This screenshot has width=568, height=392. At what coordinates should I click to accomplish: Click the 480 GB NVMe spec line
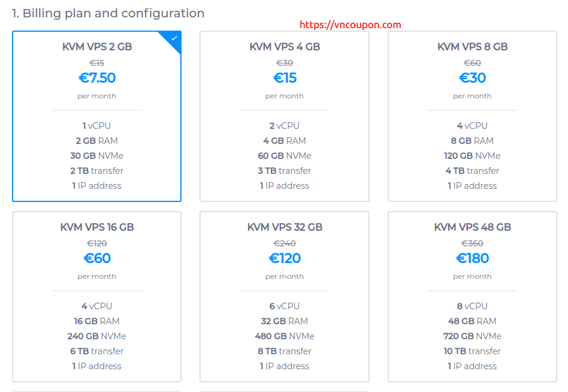click(285, 336)
